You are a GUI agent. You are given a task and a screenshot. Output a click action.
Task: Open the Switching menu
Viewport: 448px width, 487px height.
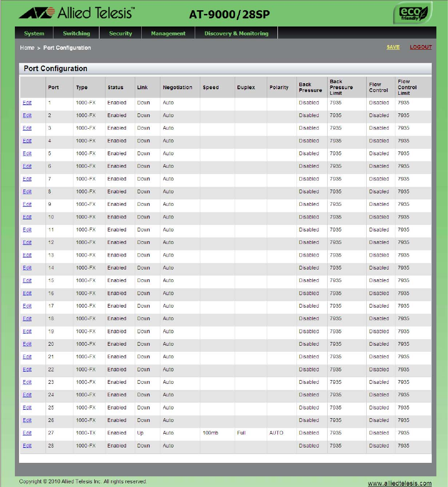point(76,33)
